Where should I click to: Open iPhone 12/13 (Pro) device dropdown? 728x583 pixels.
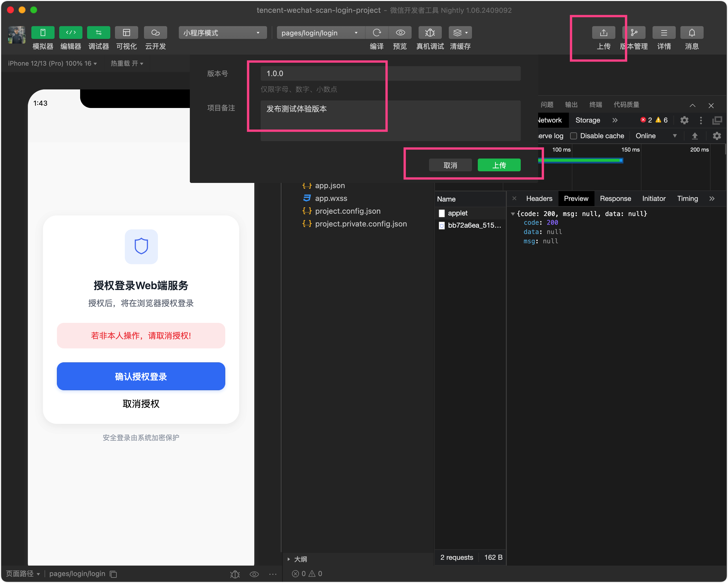(x=52, y=64)
